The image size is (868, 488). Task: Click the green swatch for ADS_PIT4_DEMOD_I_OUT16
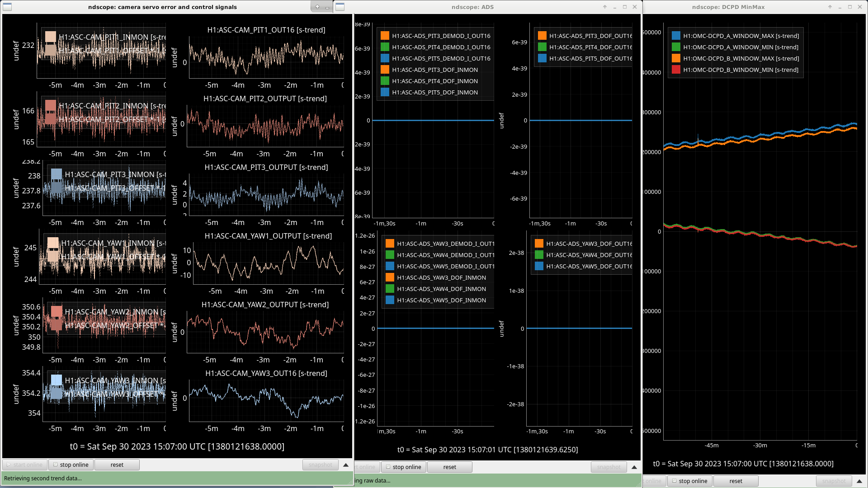(385, 47)
